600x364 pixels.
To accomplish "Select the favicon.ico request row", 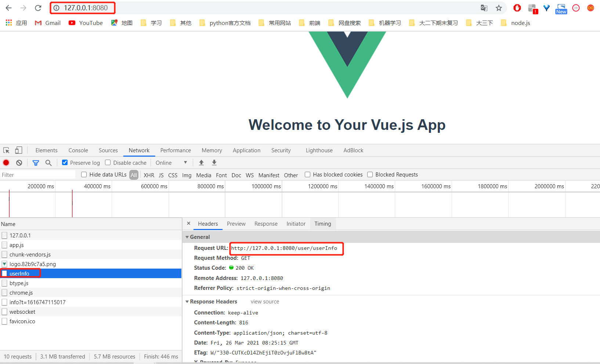I will [91, 321].
